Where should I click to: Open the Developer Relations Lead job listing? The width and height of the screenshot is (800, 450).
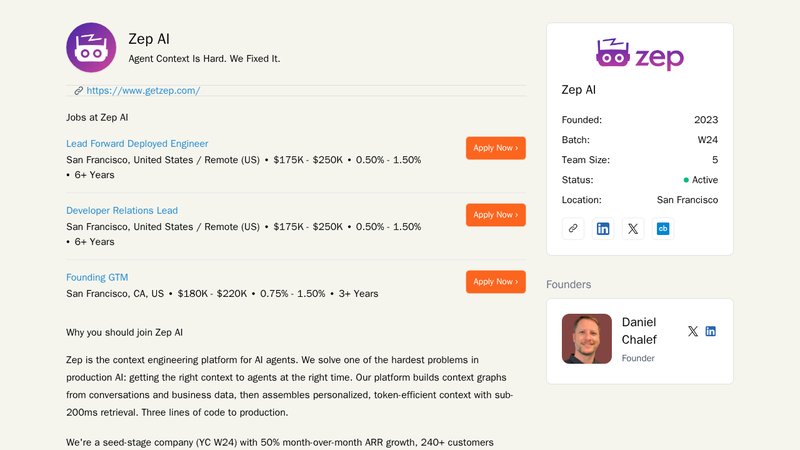[x=122, y=211]
